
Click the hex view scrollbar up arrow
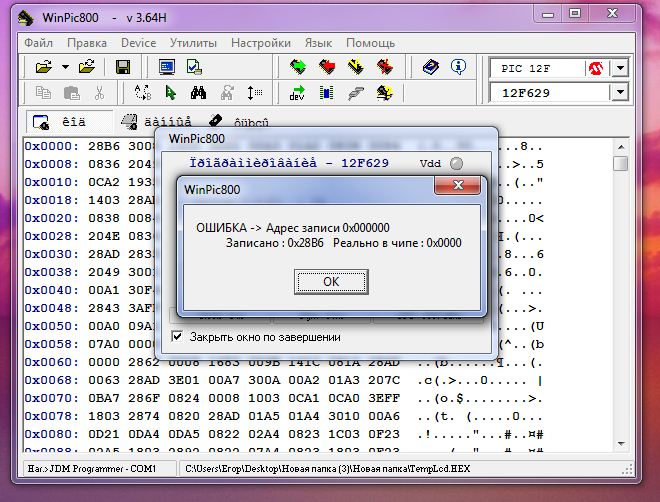pos(620,146)
